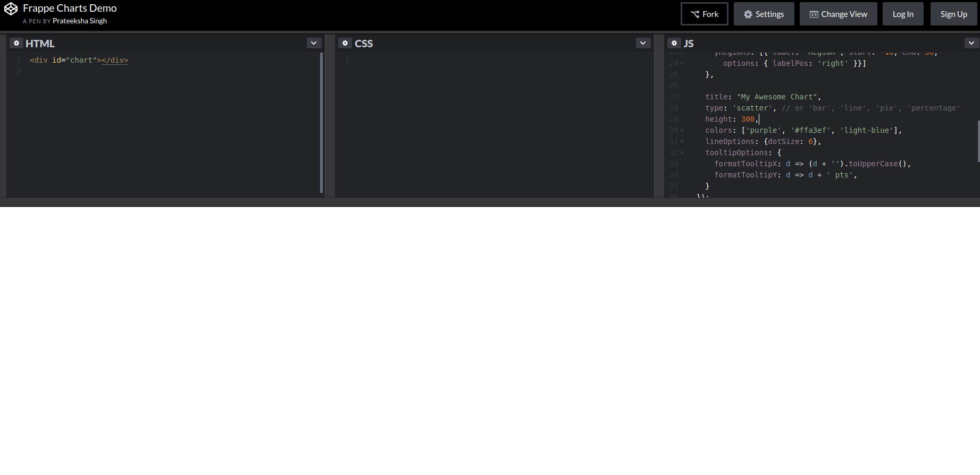
Task: Fork this pen
Action: [x=705, y=14]
